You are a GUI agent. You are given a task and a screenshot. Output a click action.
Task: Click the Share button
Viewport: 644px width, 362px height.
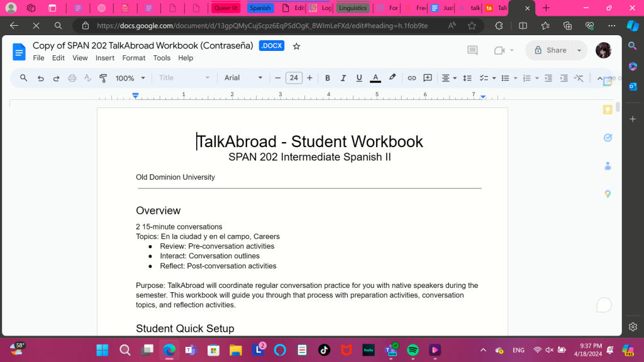click(550, 50)
